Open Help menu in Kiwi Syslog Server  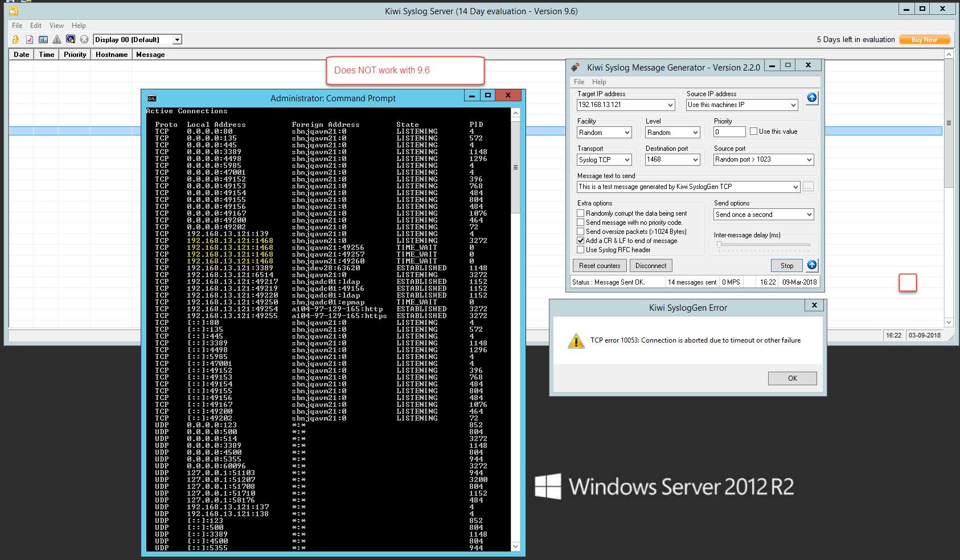(79, 26)
